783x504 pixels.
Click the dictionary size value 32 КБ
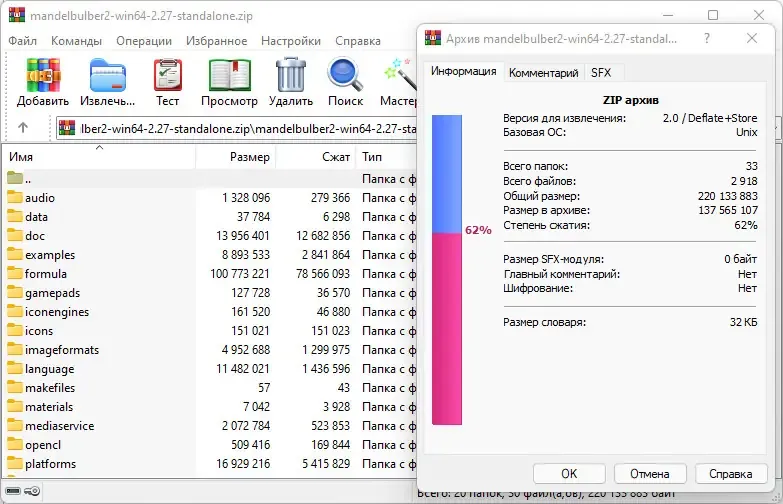click(744, 322)
